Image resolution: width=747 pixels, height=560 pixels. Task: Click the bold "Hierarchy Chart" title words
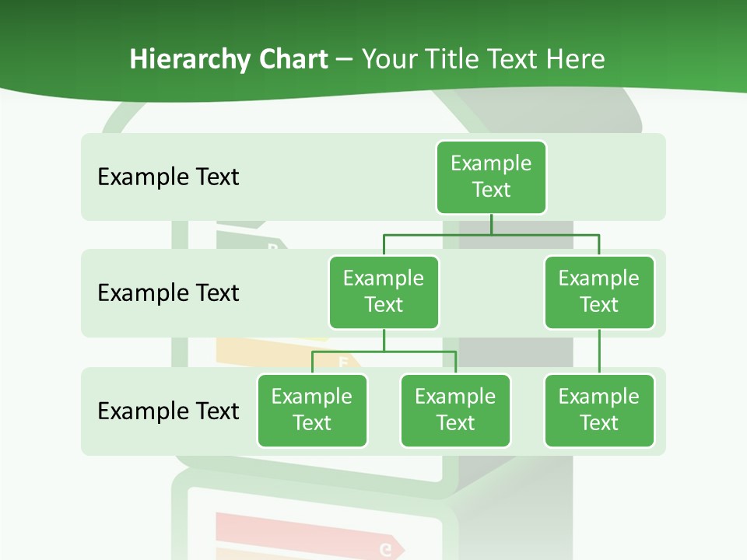228,59
